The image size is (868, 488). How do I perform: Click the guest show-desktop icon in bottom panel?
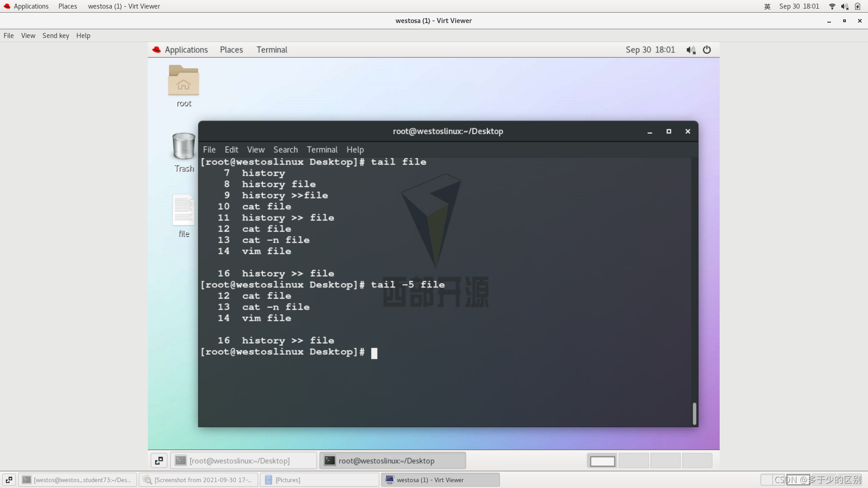[159, 460]
